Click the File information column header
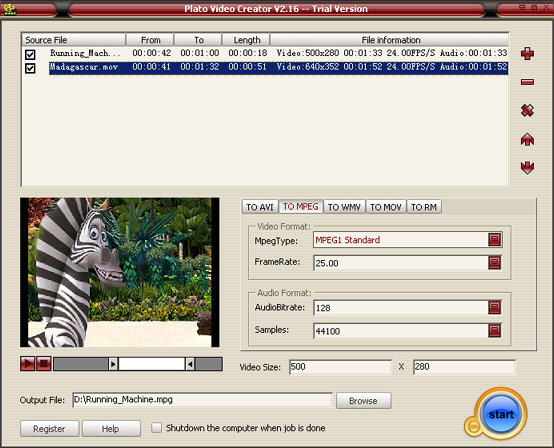 390,40
